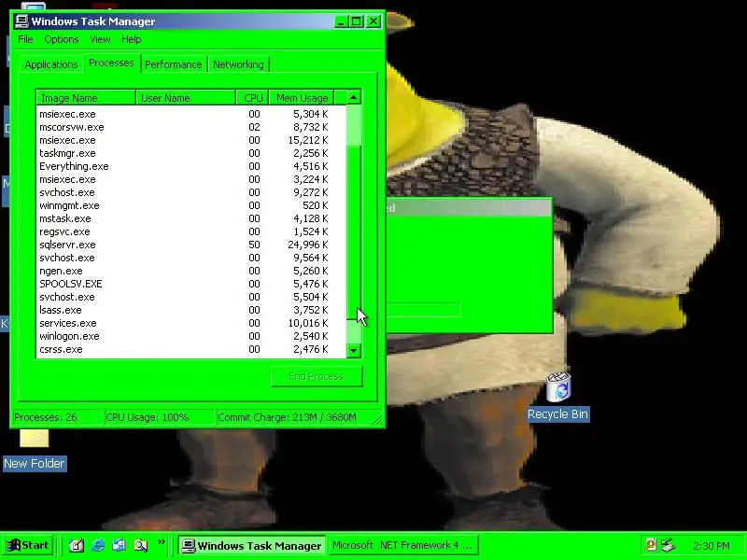Click the 10,016 K memory value
Screen dimensions: 747x560
(x=308, y=323)
